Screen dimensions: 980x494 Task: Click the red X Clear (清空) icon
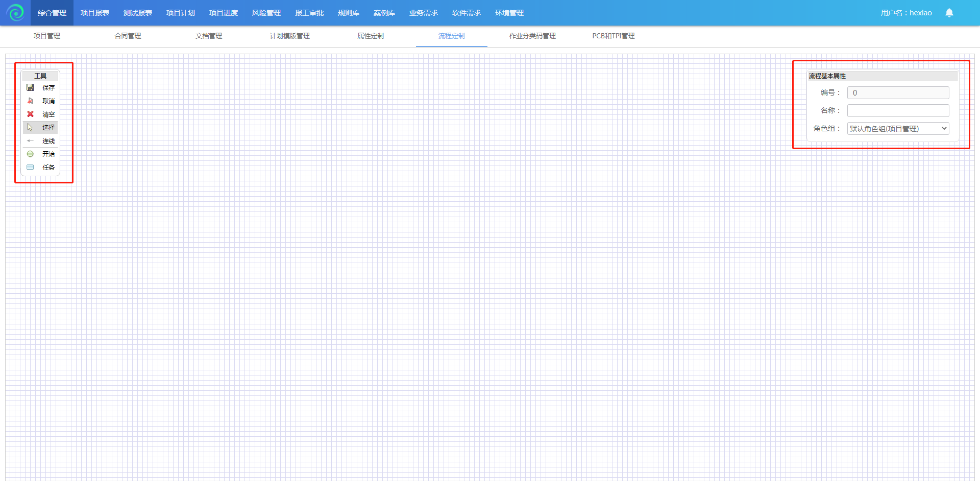[x=31, y=114]
